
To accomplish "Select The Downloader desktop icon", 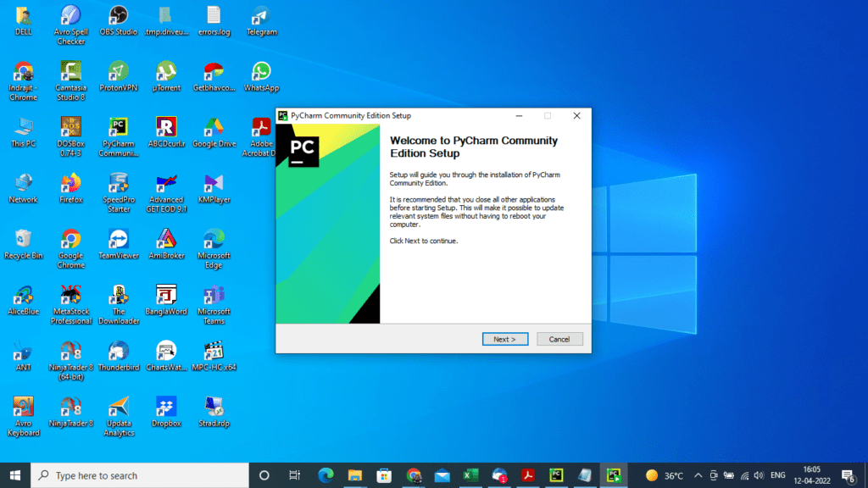I will (119, 305).
